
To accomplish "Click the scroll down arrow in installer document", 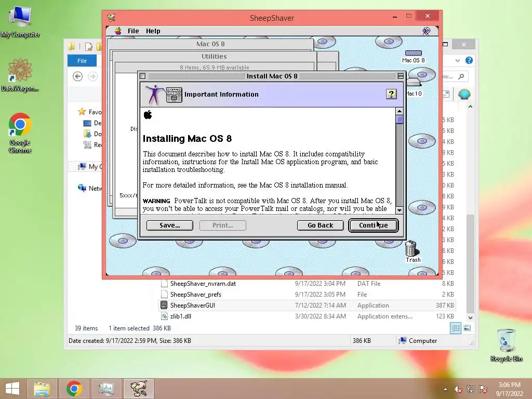I will pyautogui.click(x=400, y=210).
